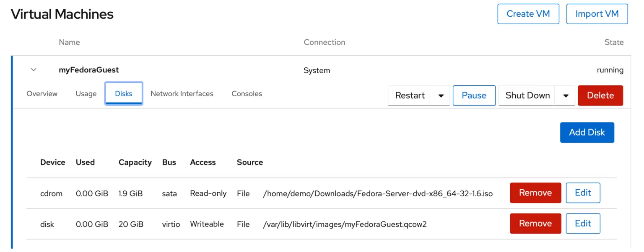Image resolution: width=644 pixels, height=252 pixels.
Task: Switch to the Usage tab
Action: [86, 93]
